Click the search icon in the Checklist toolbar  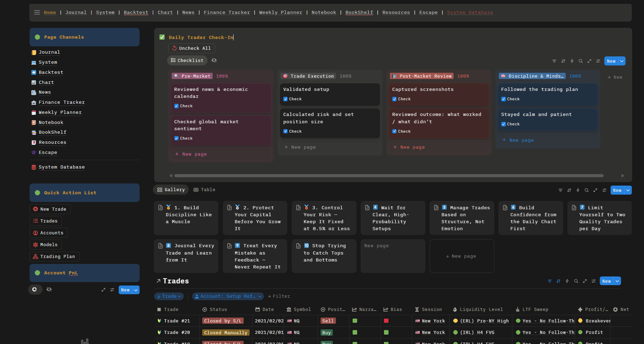point(581,61)
